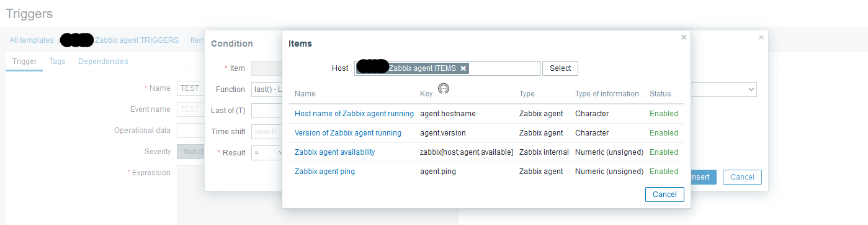868x225 pixels.
Task: Cancel the Items dialog
Action: (x=664, y=195)
